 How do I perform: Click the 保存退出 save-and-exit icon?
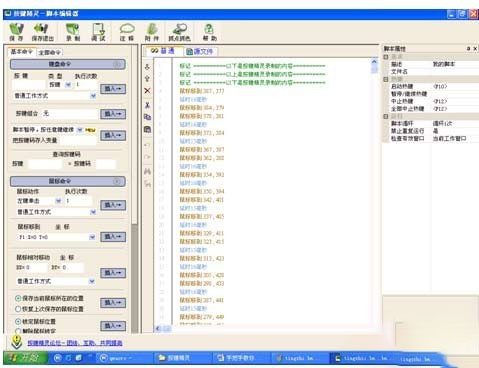click(x=42, y=32)
